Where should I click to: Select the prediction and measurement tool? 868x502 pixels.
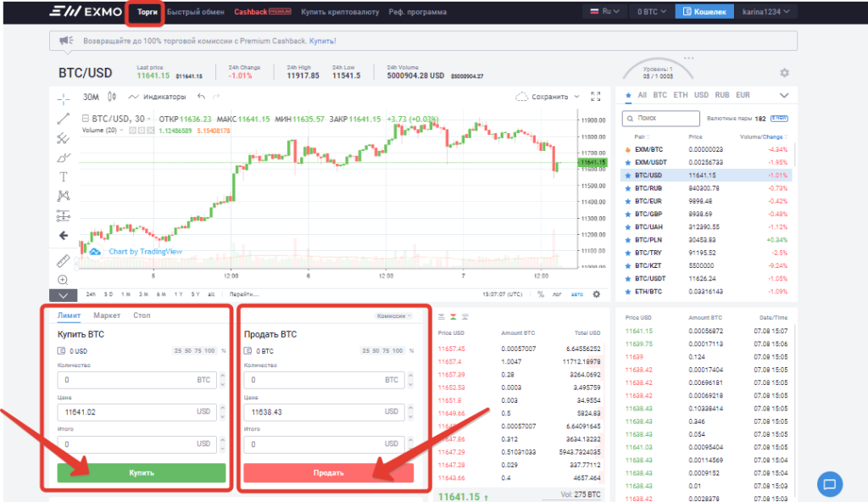point(64,215)
